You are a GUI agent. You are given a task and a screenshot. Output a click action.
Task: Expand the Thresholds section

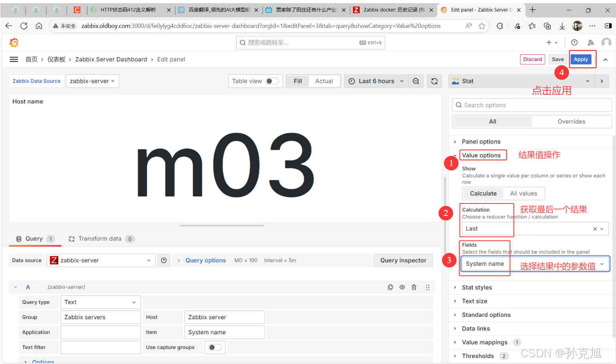click(x=478, y=356)
